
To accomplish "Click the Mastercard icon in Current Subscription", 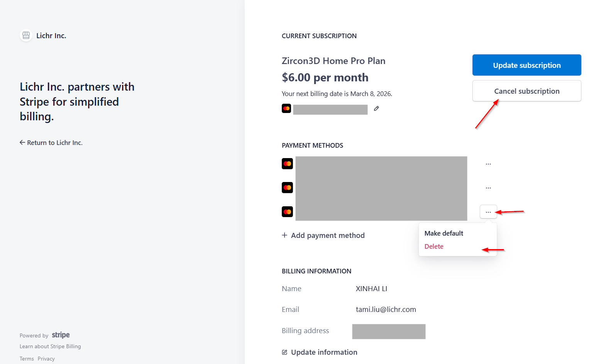I will [286, 109].
